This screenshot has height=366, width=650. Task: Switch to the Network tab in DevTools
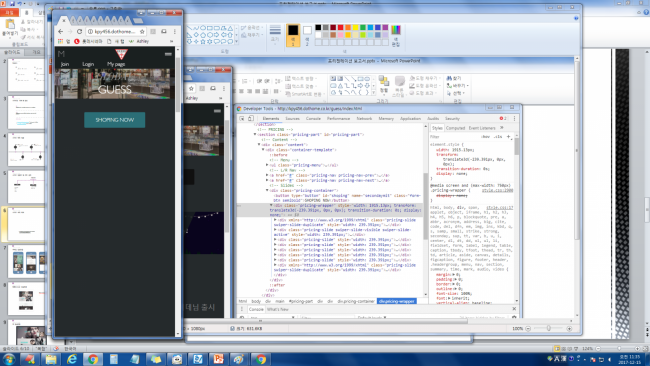click(364, 119)
